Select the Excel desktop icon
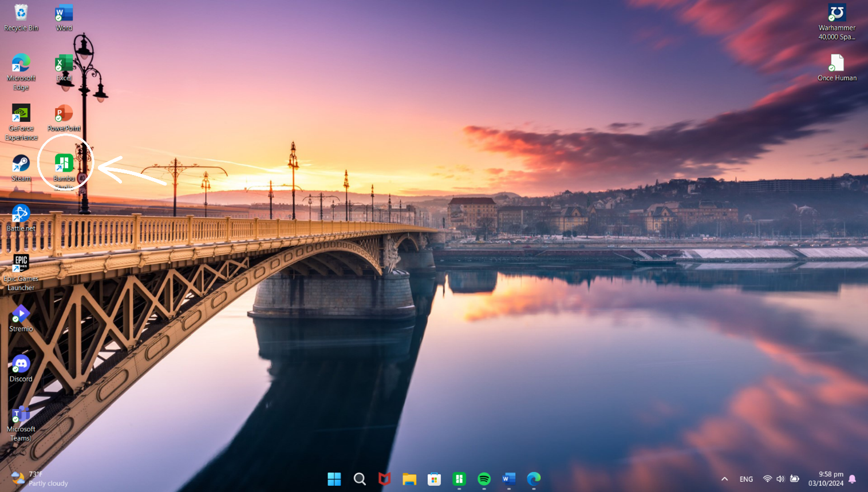 click(64, 64)
